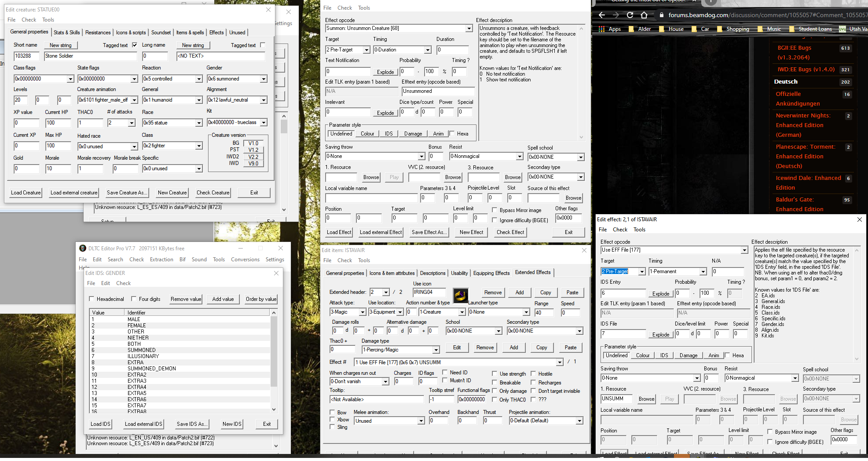Viewport: 868px width, 461px height.
Task: Open a new browser tab
Action: [x=711, y=2]
